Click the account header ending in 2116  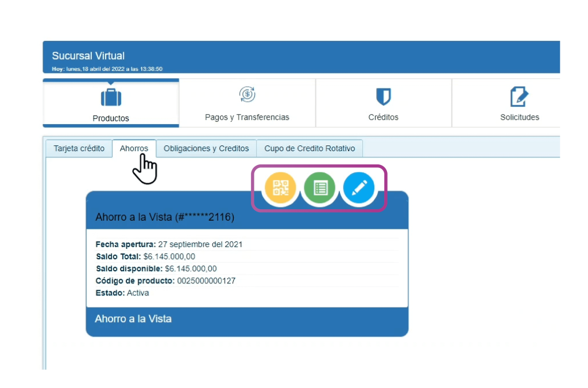[165, 217]
